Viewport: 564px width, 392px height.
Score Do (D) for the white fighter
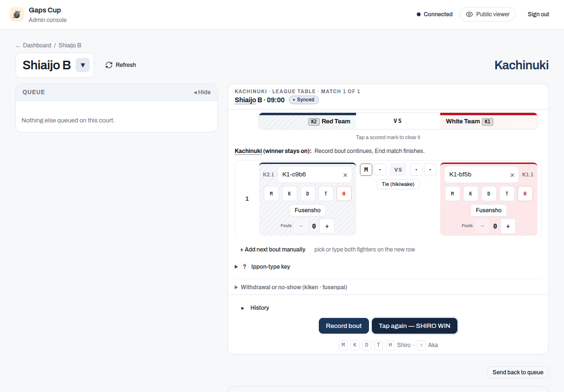(489, 194)
